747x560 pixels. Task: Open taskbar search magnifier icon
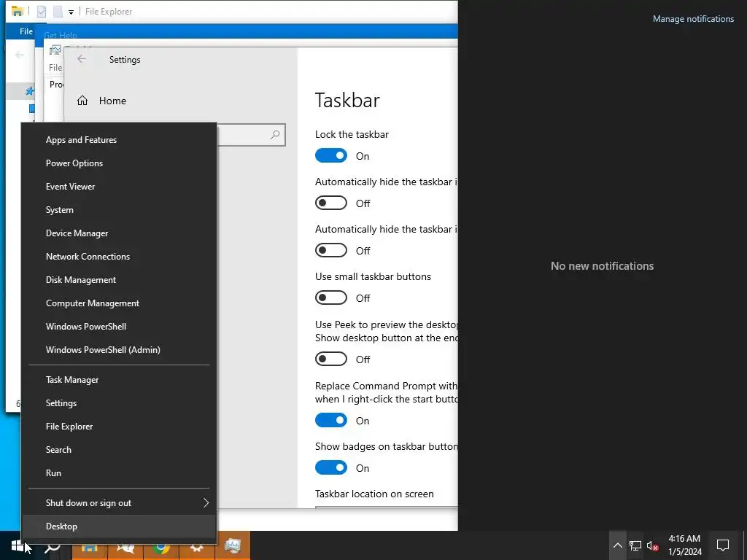[53, 547]
